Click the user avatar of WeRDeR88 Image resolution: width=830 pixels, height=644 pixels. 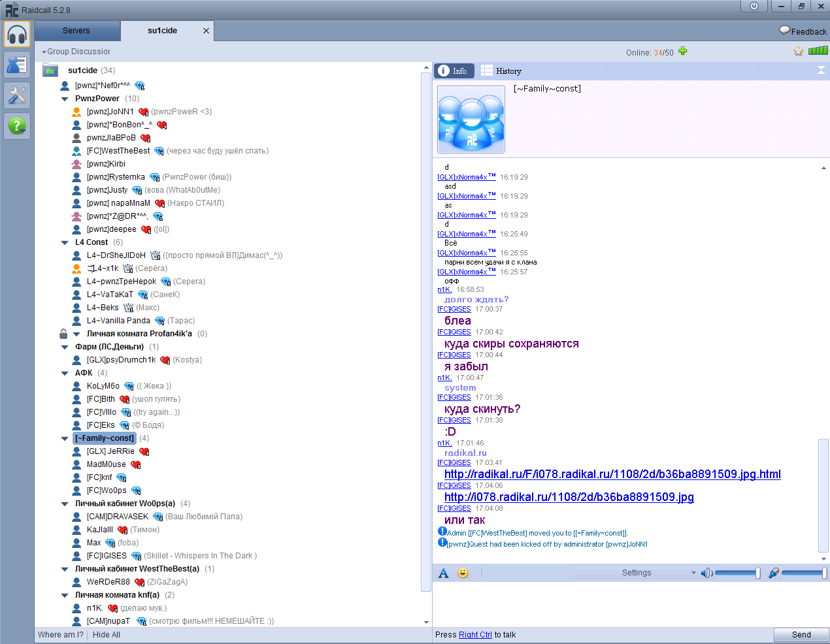(x=76, y=582)
